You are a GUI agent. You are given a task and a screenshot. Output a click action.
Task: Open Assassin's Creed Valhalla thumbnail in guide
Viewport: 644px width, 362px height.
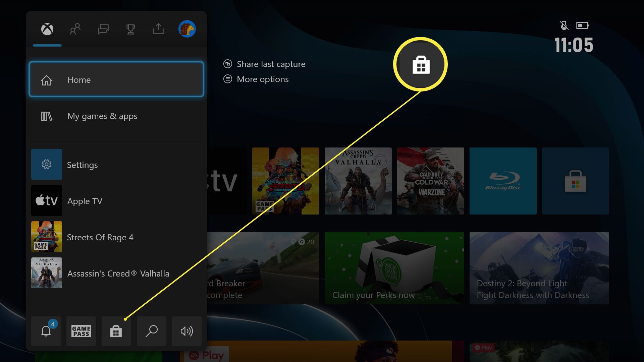[x=47, y=273]
